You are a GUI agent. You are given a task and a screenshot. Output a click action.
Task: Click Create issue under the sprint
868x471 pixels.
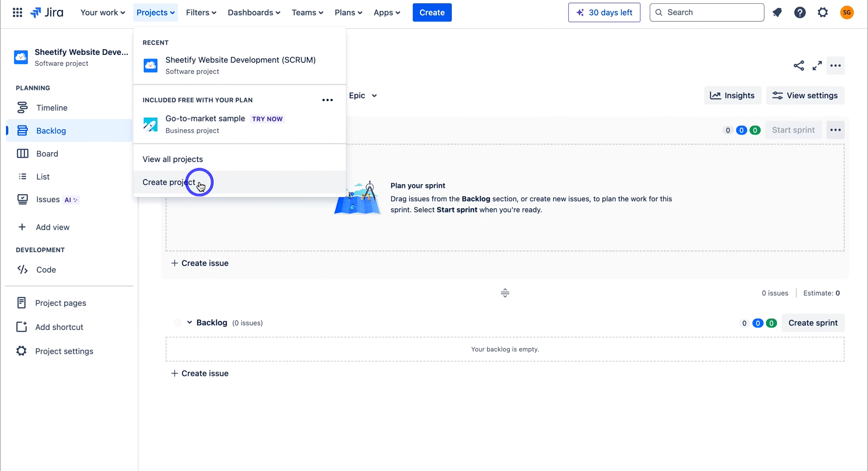click(200, 263)
